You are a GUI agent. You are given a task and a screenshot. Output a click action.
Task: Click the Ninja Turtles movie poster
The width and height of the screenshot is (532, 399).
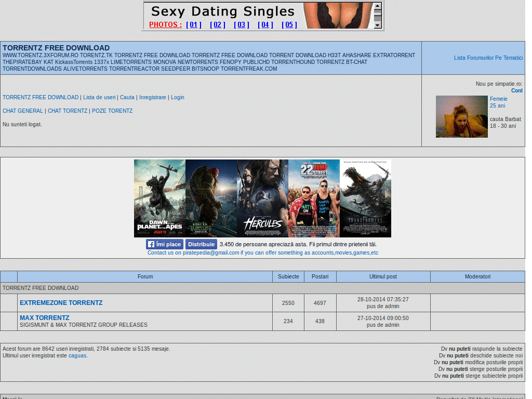click(211, 198)
